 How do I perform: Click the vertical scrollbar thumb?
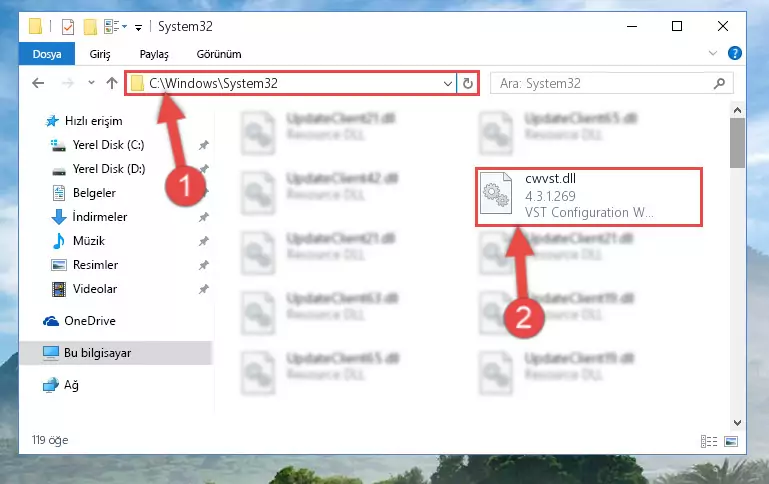pos(737,143)
